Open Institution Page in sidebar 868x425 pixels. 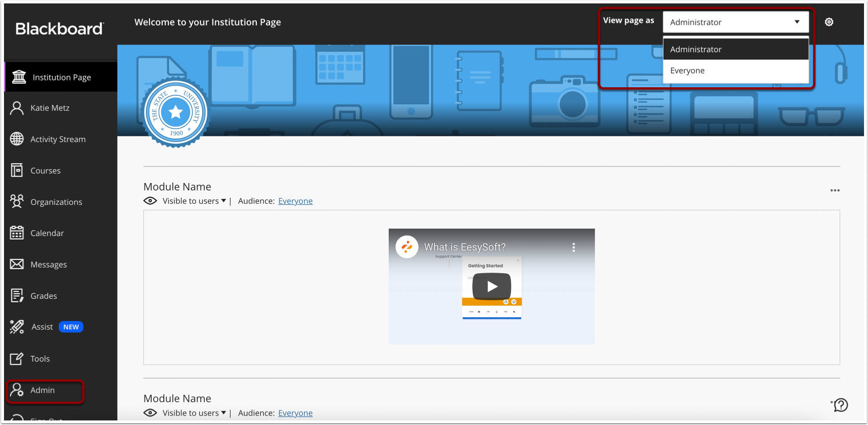click(x=61, y=77)
